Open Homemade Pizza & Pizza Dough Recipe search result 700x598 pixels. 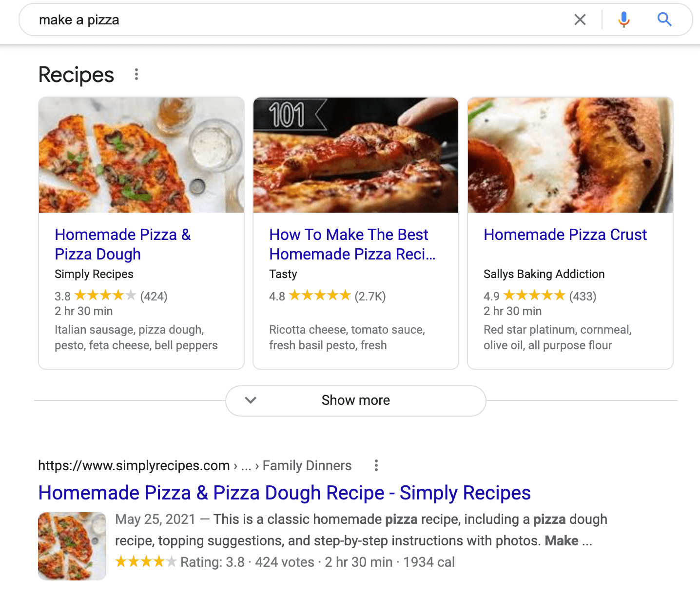[284, 493]
